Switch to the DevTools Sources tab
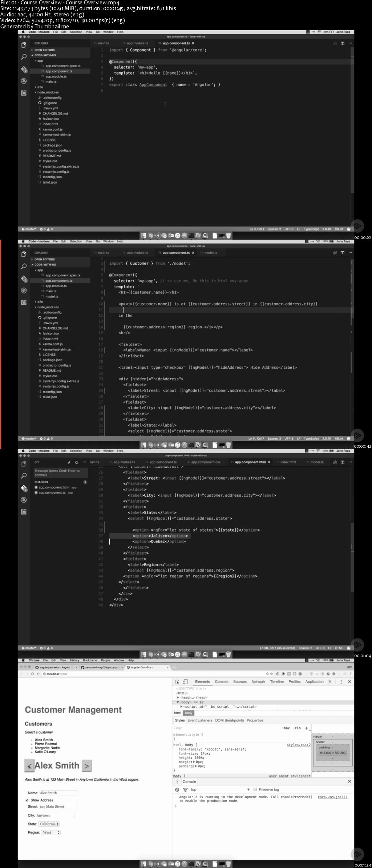372x868 pixels. (240, 682)
